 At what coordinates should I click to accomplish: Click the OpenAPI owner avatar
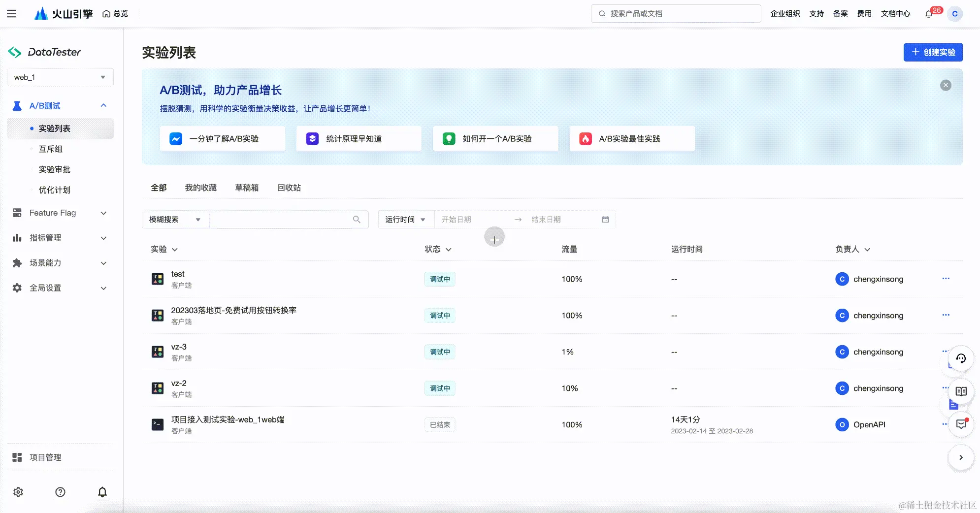(x=842, y=425)
